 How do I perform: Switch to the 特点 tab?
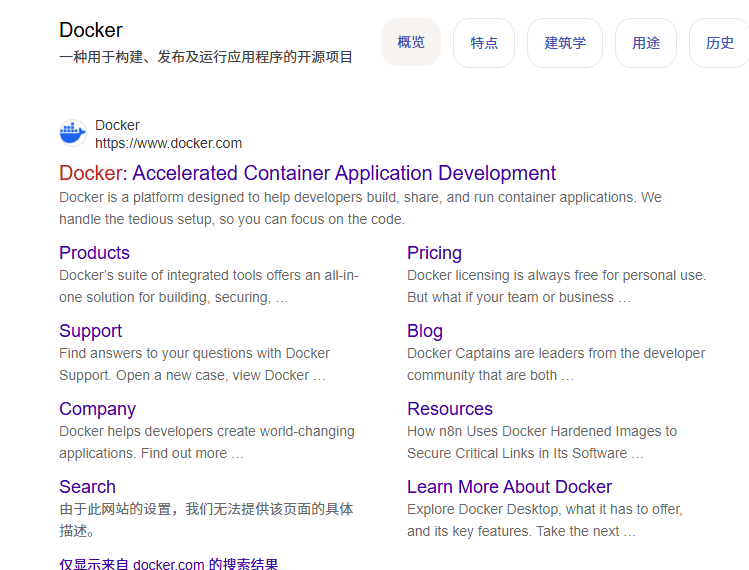484,43
